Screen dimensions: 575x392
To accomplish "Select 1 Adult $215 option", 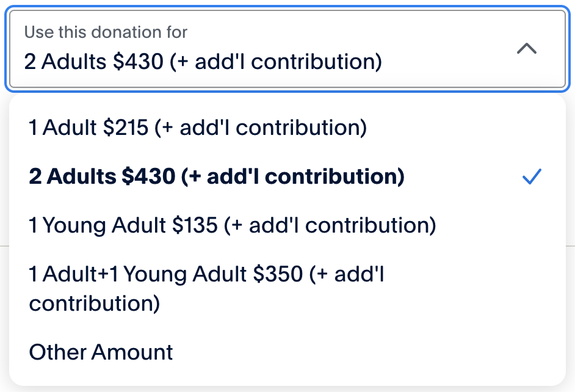I will click(197, 128).
